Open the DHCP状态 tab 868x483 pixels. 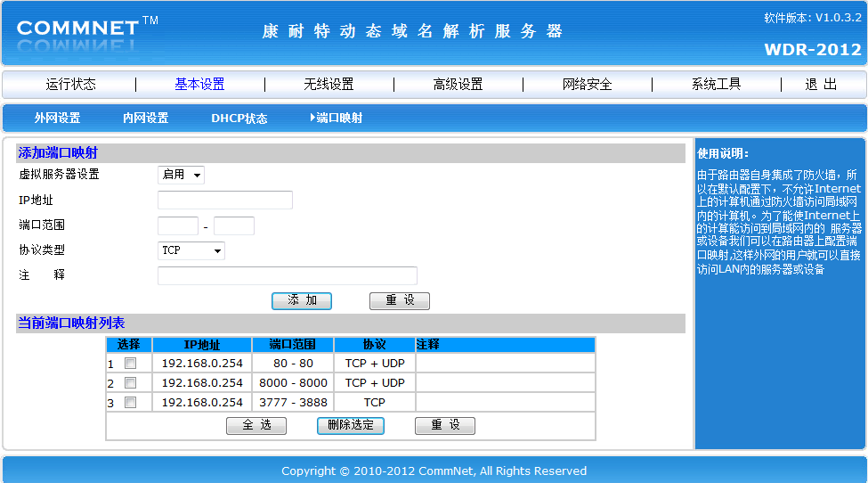click(239, 118)
